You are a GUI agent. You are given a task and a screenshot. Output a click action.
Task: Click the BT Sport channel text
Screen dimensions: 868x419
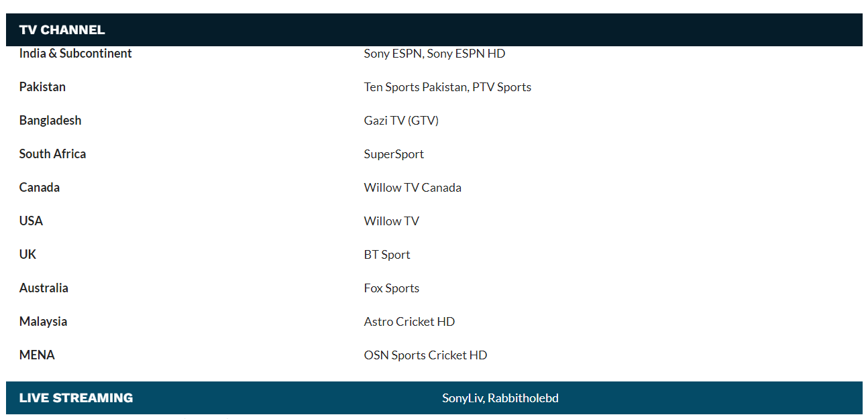click(x=387, y=255)
